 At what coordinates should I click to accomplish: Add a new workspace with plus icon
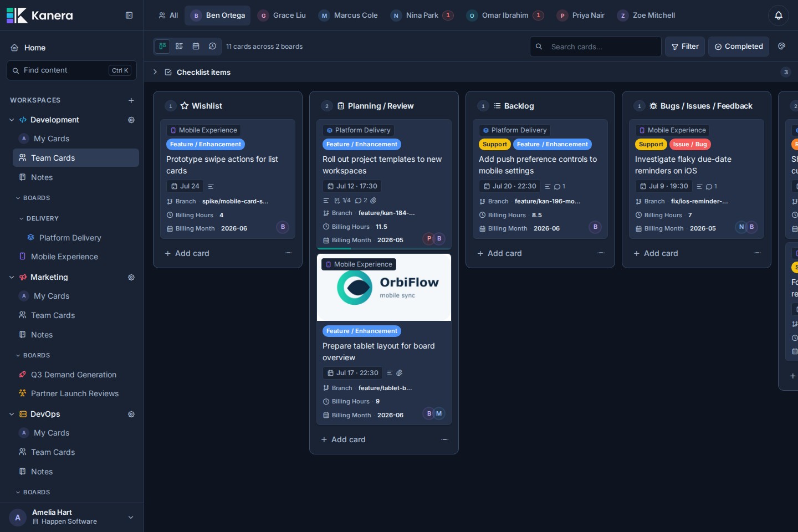click(x=131, y=100)
